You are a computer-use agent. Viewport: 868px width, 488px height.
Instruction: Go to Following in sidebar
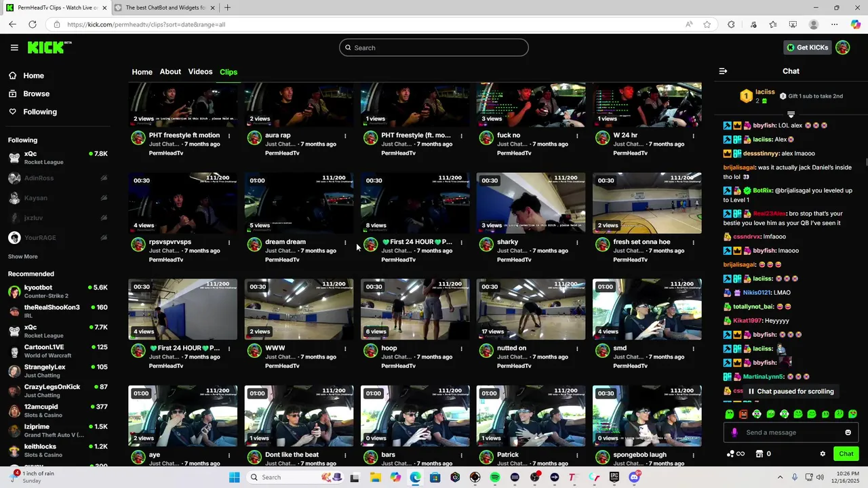click(x=33, y=112)
